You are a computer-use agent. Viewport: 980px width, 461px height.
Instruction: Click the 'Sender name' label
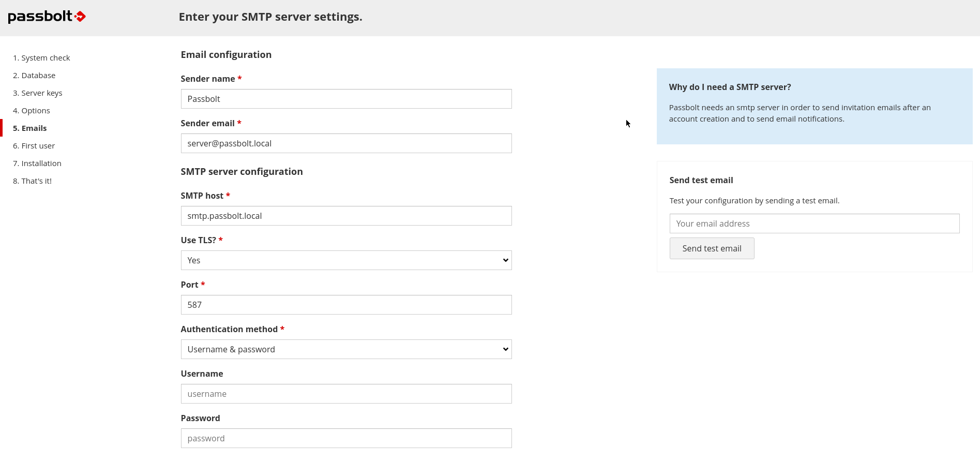(x=208, y=79)
